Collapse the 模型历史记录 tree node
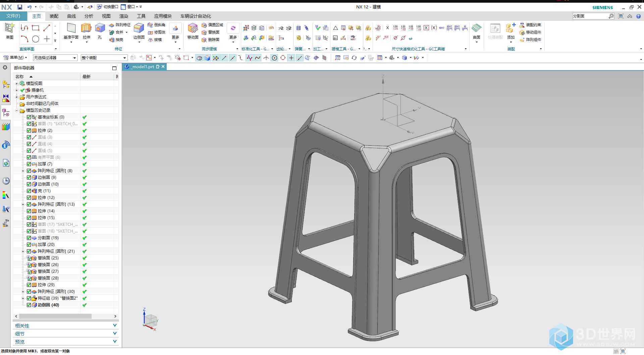644x355 pixels. [16, 110]
